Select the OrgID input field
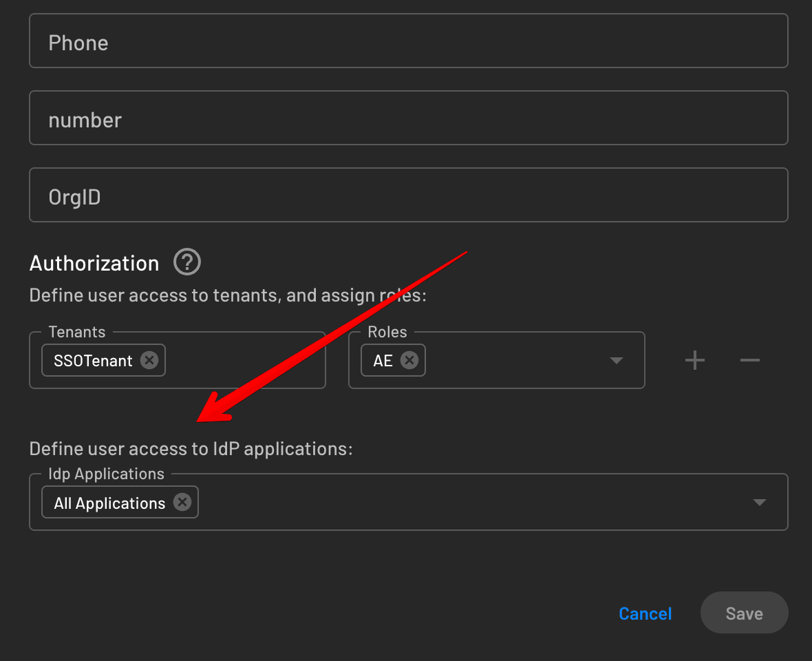The height and width of the screenshot is (661, 812). click(409, 195)
